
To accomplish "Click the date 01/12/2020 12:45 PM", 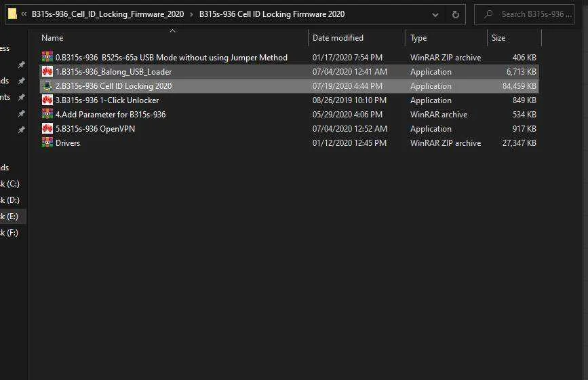I will click(349, 143).
